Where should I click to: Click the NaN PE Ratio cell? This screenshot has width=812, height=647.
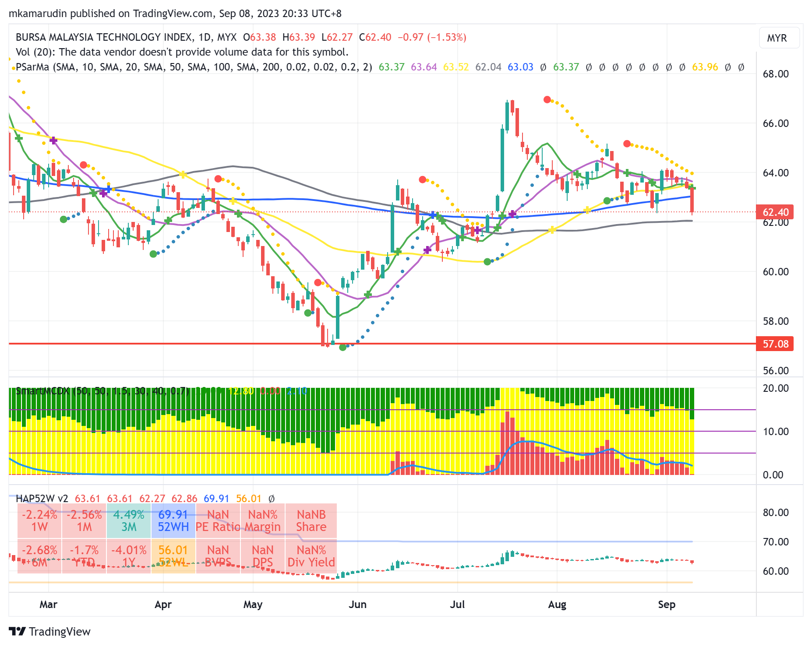click(218, 520)
